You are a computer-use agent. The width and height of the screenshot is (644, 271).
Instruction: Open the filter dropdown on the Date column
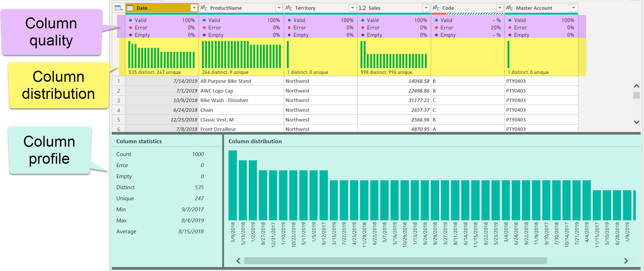click(x=194, y=8)
